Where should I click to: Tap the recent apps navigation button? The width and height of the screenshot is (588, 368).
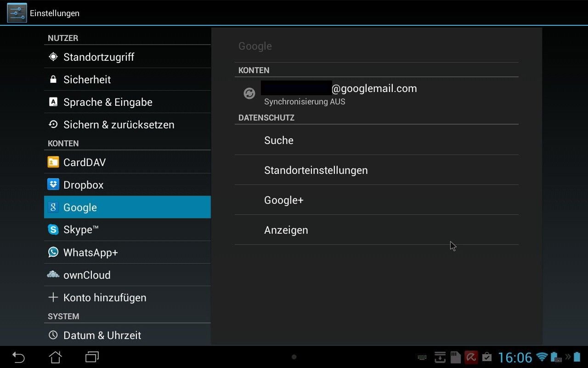pos(92,357)
